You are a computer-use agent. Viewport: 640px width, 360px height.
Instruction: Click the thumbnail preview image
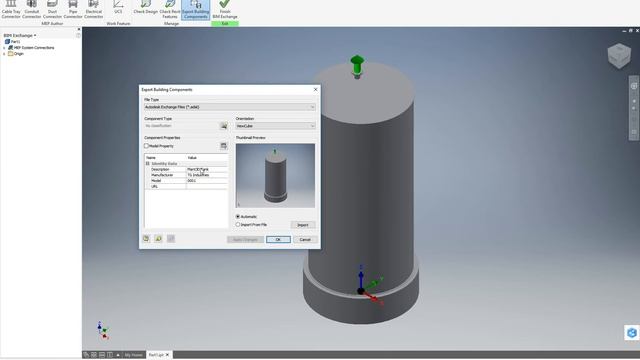click(275, 176)
